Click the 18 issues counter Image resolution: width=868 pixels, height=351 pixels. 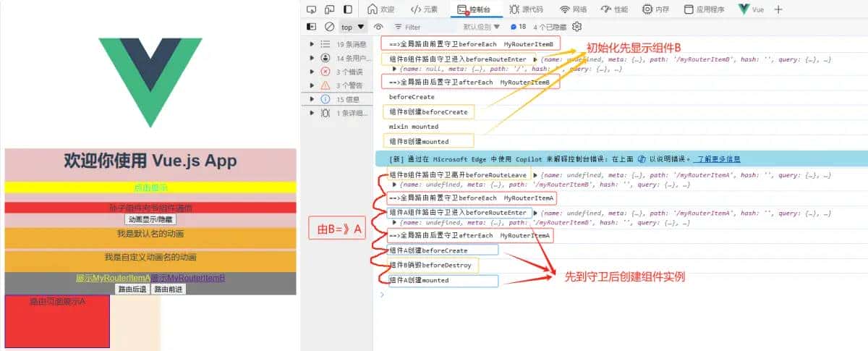[519, 27]
